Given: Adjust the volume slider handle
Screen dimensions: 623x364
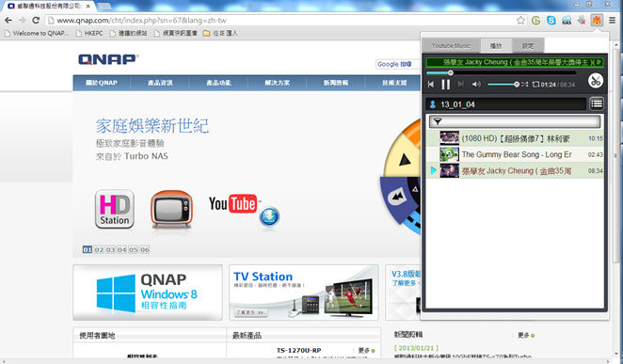Looking at the screenshot, I should [517, 84].
